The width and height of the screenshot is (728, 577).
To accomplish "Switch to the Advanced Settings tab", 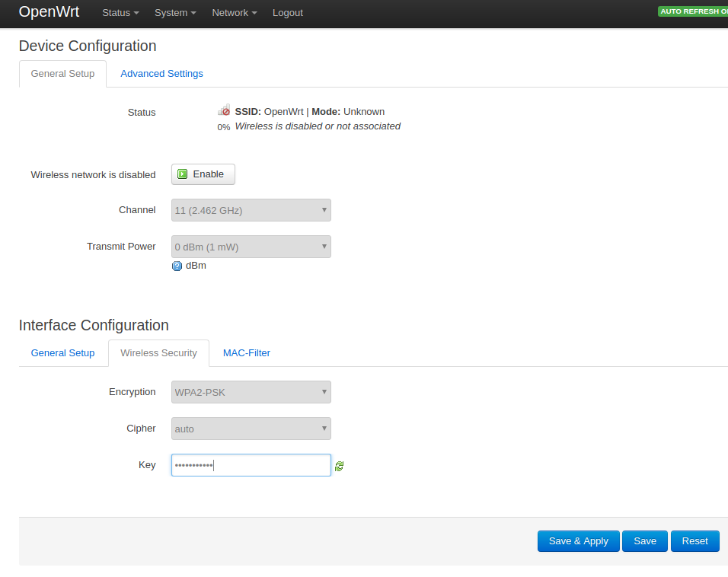I will point(161,74).
